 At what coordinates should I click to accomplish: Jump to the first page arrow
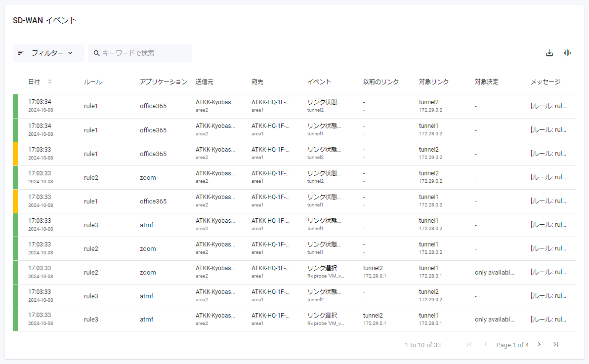tap(469, 345)
